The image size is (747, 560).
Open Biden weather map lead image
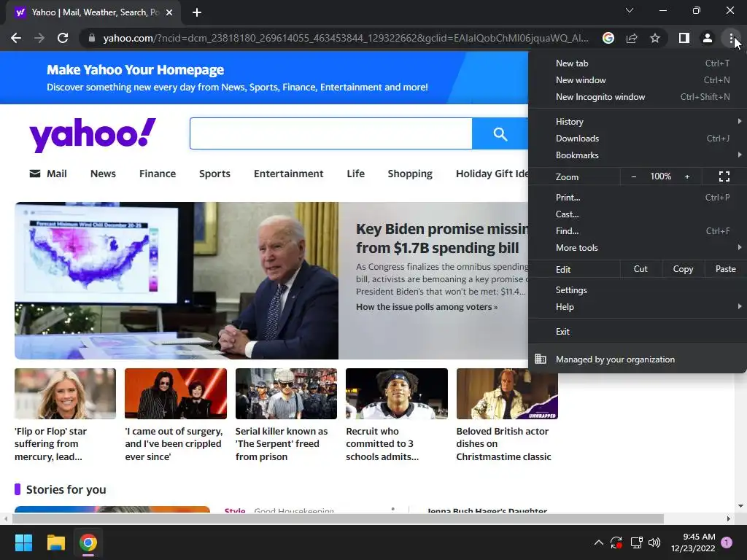177,281
